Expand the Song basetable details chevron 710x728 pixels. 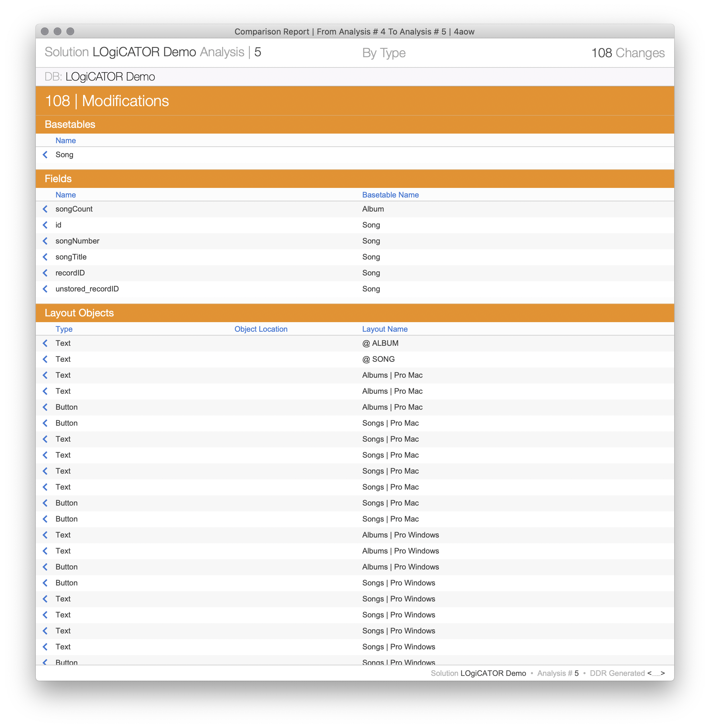(45, 154)
